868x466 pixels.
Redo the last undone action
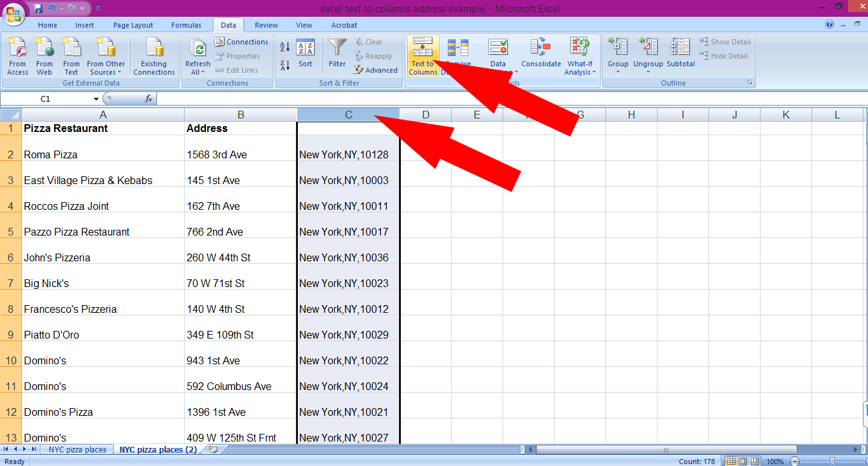[x=73, y=8]
